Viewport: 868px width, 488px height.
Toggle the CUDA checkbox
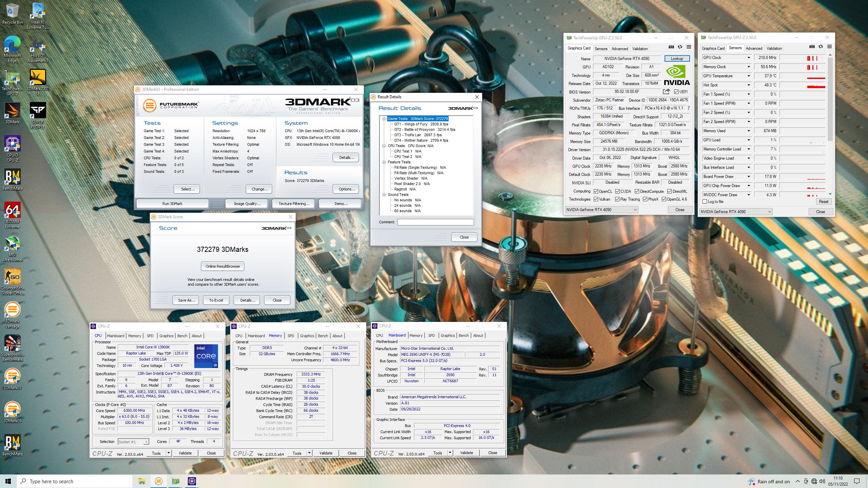click(617, 191)
